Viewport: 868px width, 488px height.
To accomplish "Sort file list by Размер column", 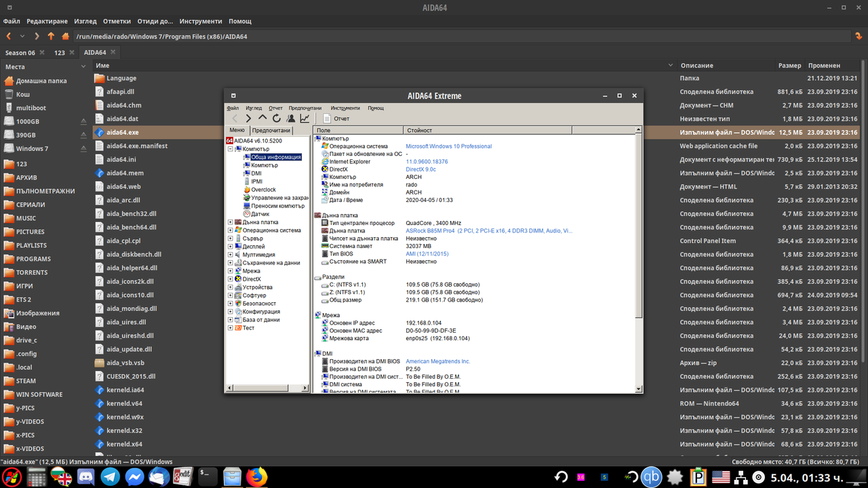I will click(x=790, y=66).
